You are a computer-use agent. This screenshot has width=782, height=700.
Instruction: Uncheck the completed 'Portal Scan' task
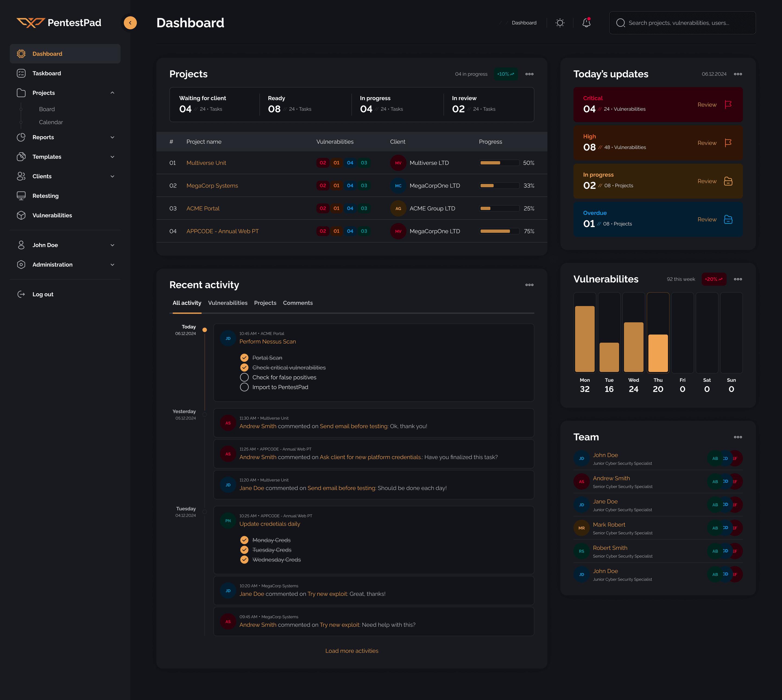pyautogui.click(x=244, y=357)
